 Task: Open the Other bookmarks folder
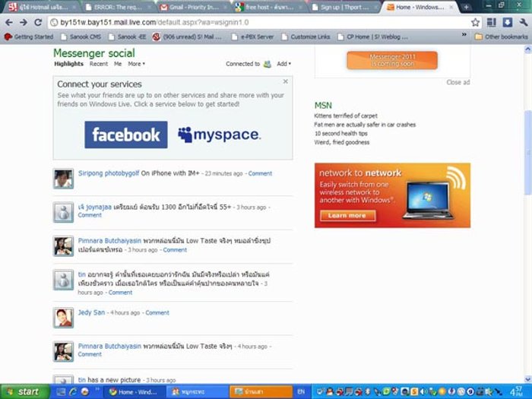coord(502,36)
